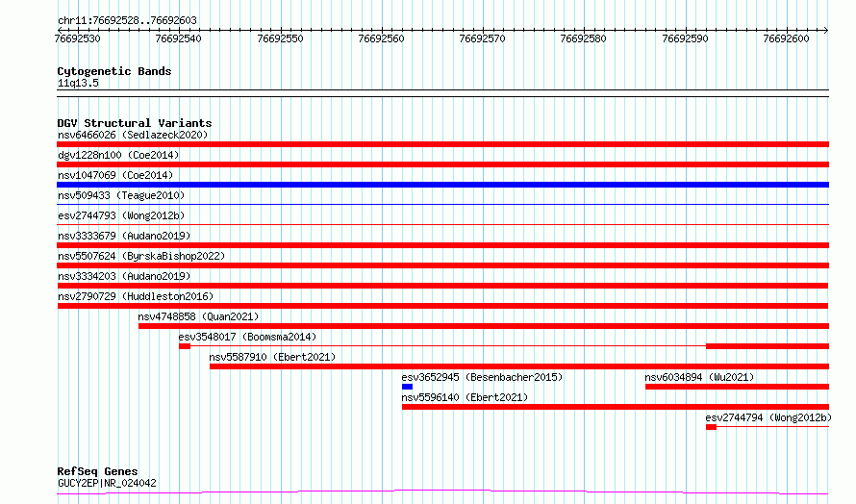Click ruler position 76692540
The height and width of the screenshot is (504, 856).
[179, 38]
